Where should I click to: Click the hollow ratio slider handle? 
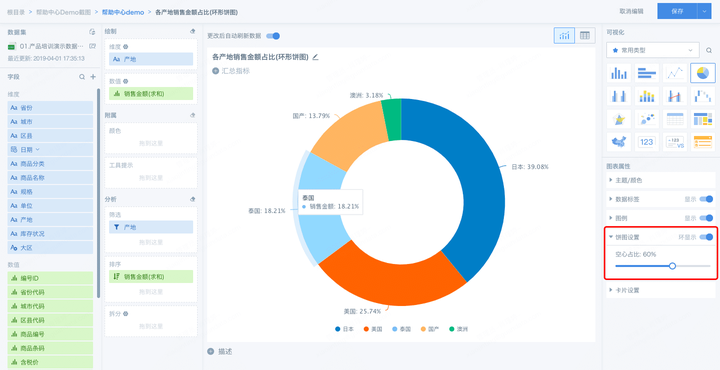pyautogui.click(x=673, y=266)
